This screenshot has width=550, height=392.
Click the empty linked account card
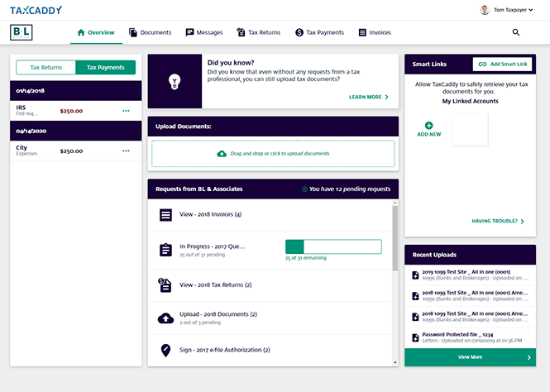[470, 129]
